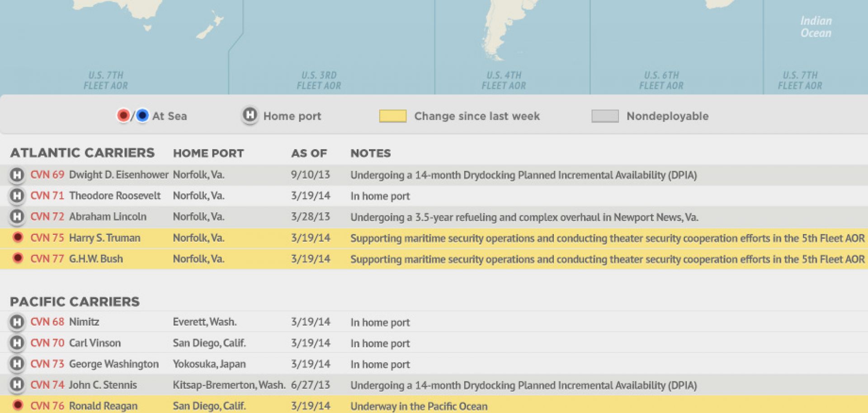Screen dimensions: 868x413
Task: Click home port icon for CVN 68 Nimitz
Action: [17, 322]
